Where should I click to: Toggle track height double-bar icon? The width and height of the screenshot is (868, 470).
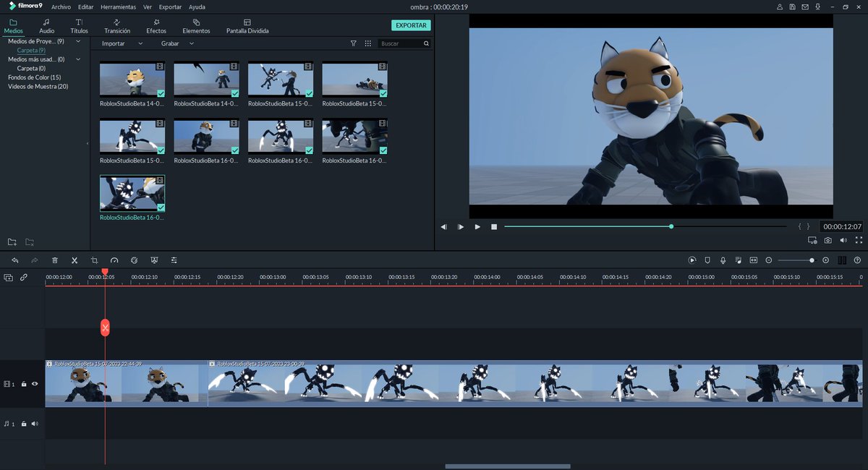click(842, 260)
